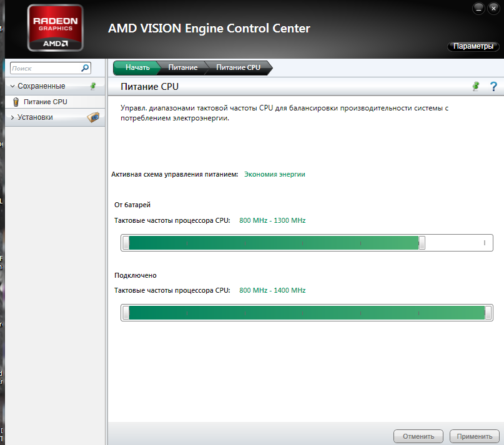Click the От батарей label
Viewport: 504px width, 445px height.
pos(132,205)
